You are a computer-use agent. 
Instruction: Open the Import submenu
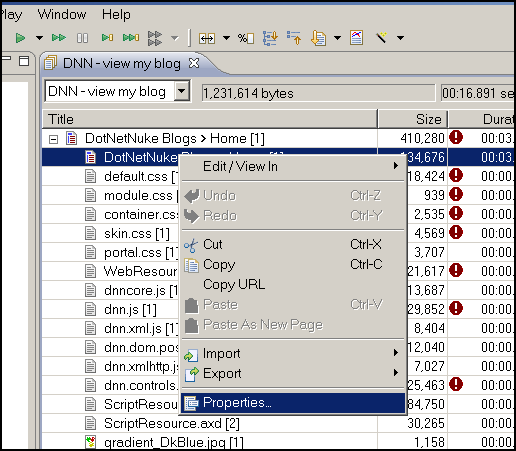pos(293,354)
